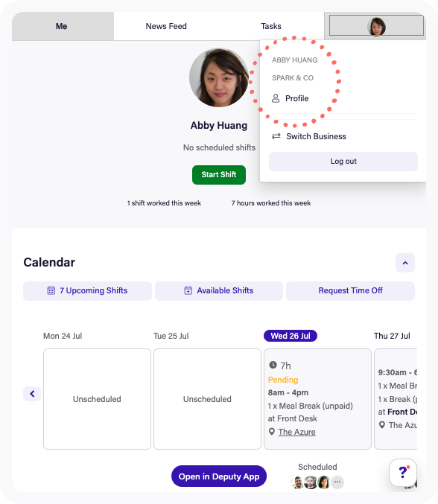438x504 pixels.
Task: Click the profile avatar in the top bar
Action: coord(376,26)
